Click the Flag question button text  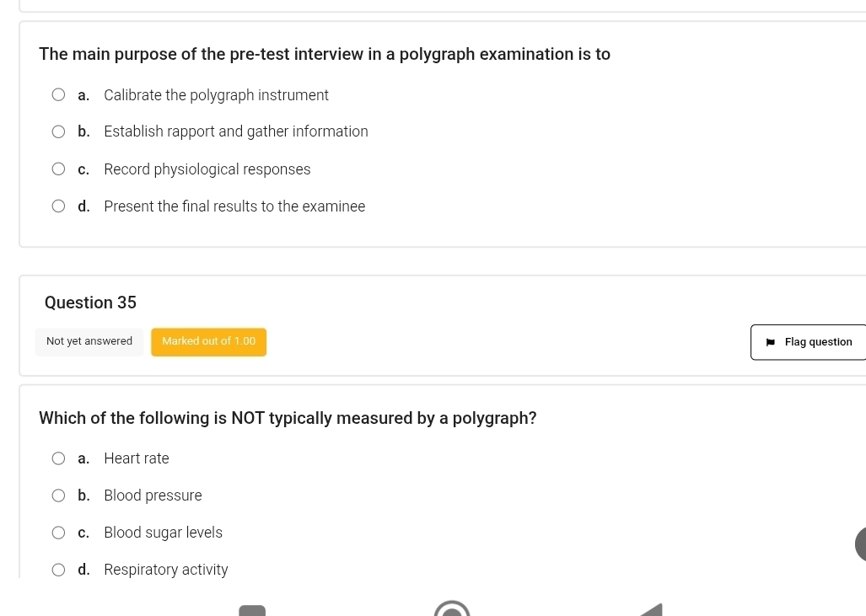[818, 342]
